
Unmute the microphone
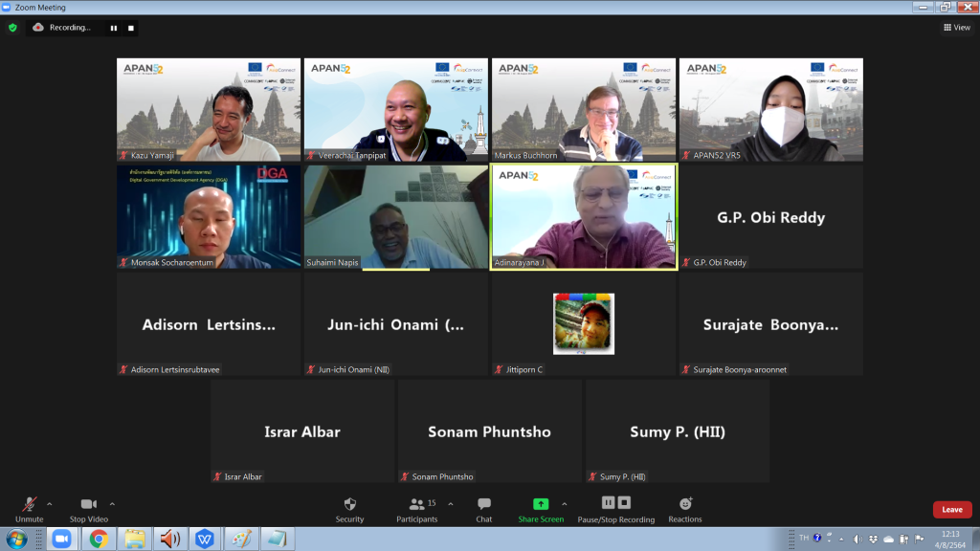tap(29, 508)
